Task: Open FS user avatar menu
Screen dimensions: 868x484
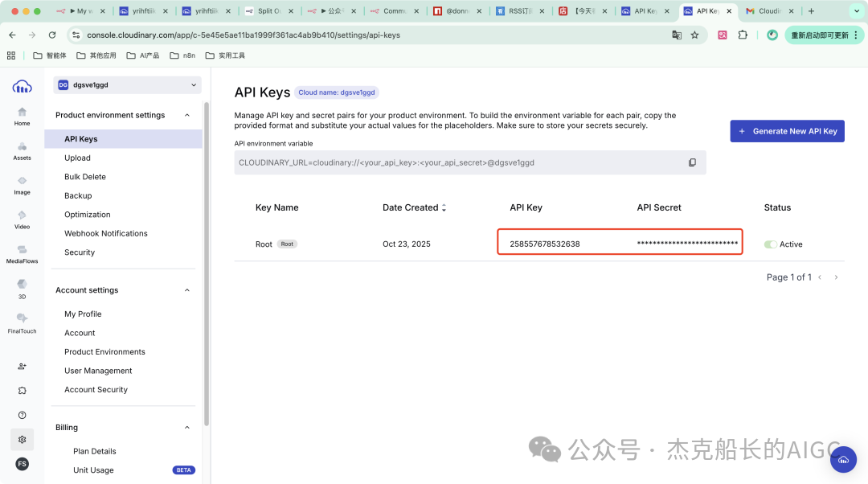Action: click(x=23, y=464)
